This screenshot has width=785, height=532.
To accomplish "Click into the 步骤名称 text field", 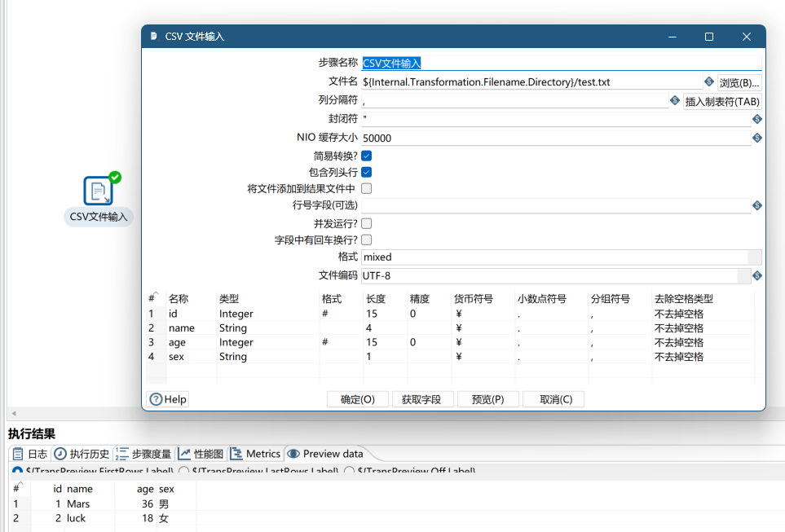I will click(x=561, y=63).
